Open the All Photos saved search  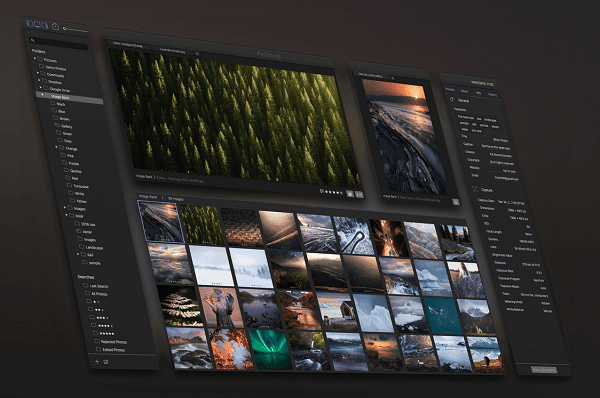click(97, 294)
